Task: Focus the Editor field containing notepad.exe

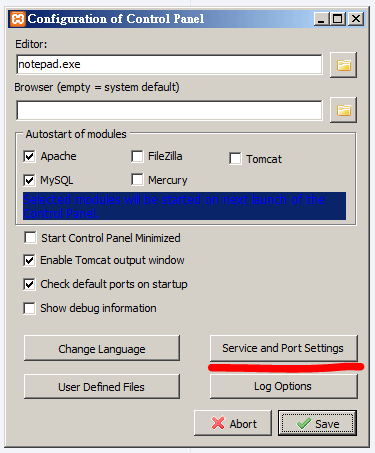Action: tap(169, 64)
